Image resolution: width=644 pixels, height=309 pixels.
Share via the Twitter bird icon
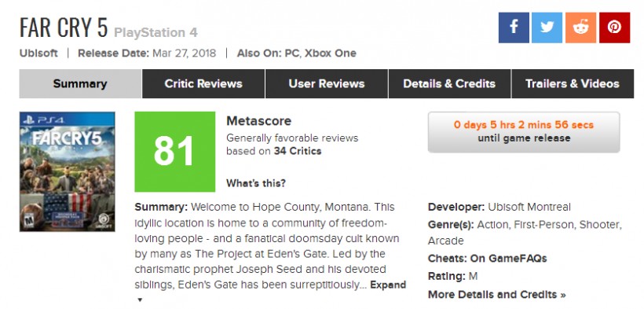coord(547,28)
